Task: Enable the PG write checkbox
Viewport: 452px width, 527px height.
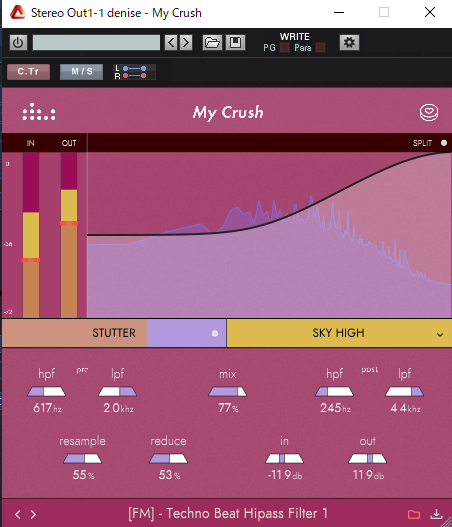Action: point(285,48)
